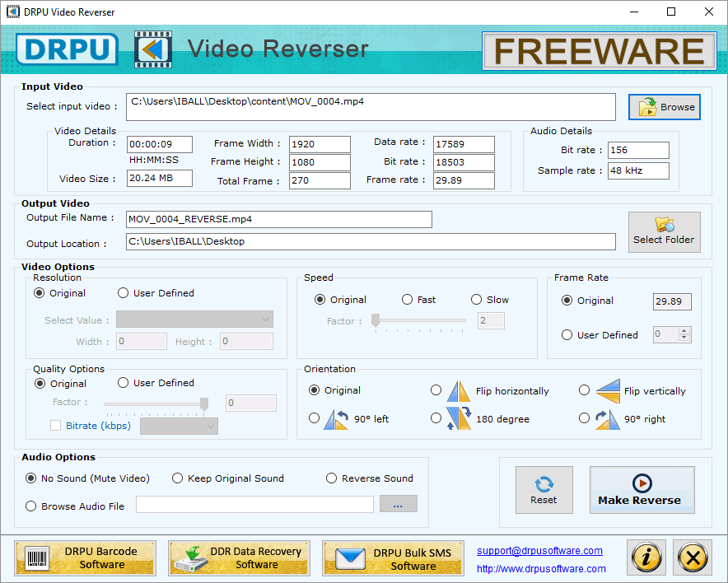Viewport: 728px width, 583px height.
Task: Click the film reverse logo icon in header
Action: point(153,49)
